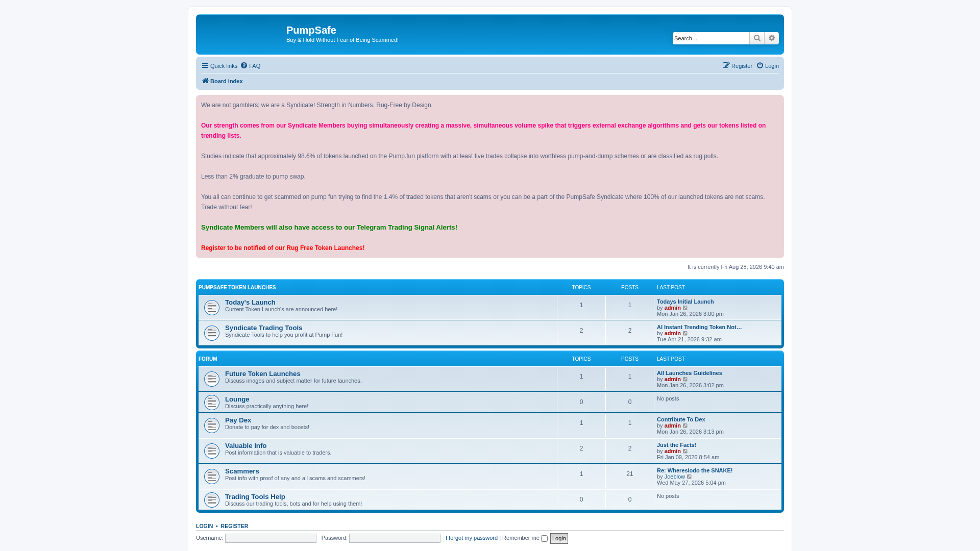Open the Scammers forum
This screenshot has height=551, width=980.
point(242,471)
